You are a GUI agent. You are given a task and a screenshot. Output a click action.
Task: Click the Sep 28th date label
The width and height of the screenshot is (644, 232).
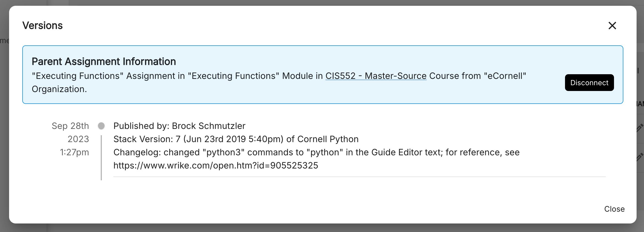[x=70, y=126]
